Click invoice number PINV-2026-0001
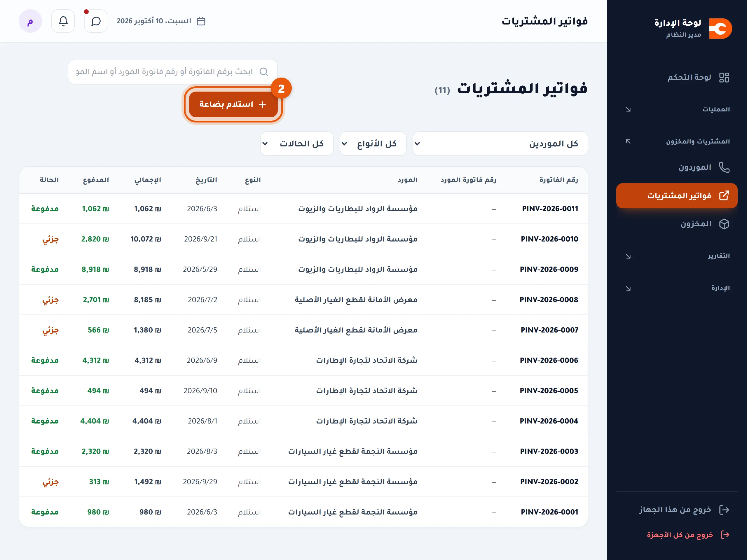The height and width of the screenshot is (560, 747). 549,512
